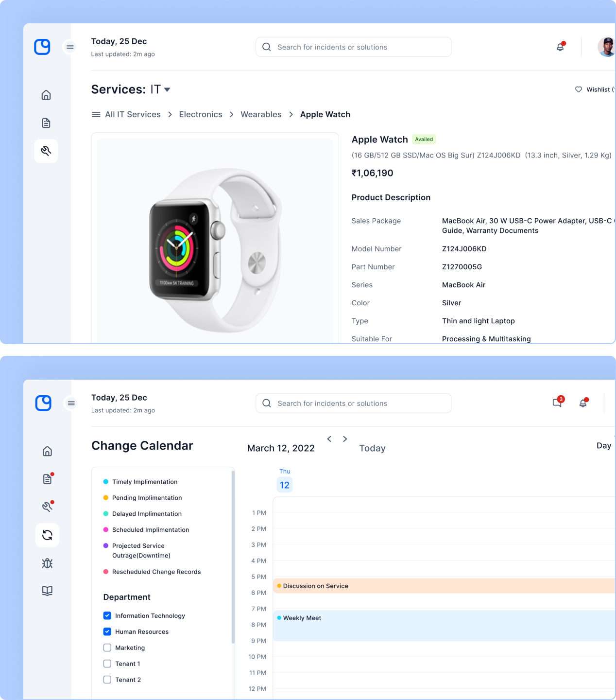Click the app logo in top panel
The image size is (616, 700).
(42, 47)
